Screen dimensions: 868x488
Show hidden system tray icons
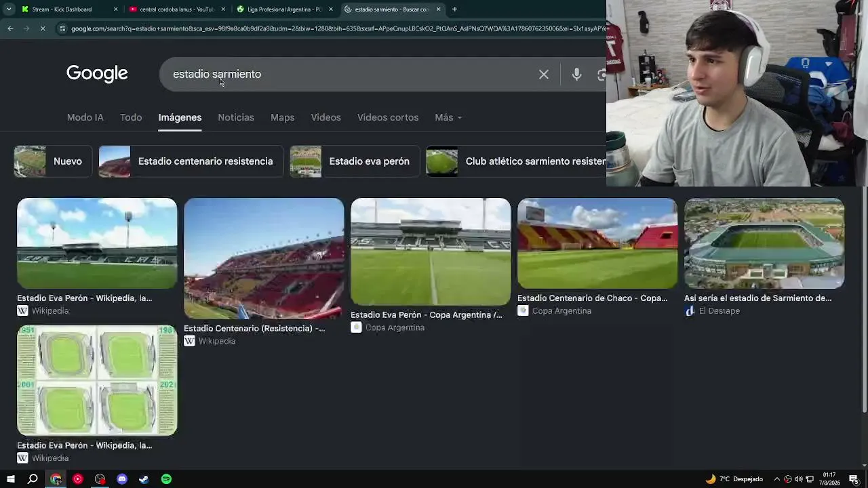point(777,479)
